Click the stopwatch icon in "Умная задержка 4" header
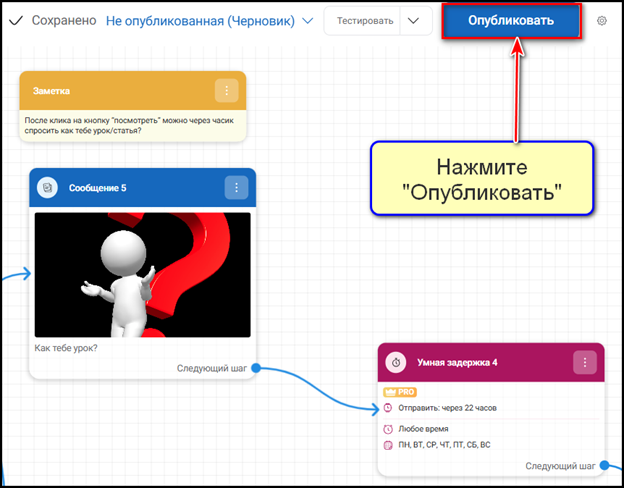This screenshot has width=624, height=488. click(397, 362)
